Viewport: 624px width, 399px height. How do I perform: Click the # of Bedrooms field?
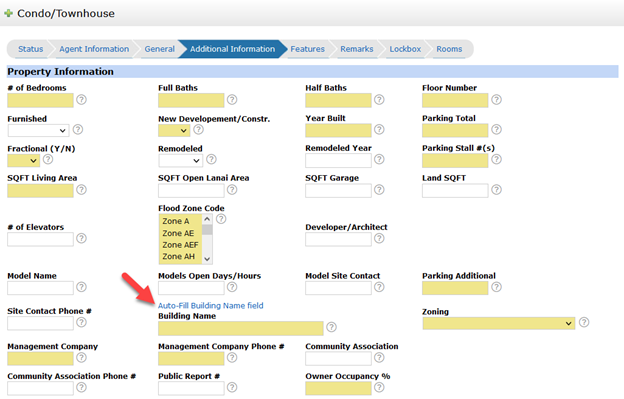tap(40, 100)
